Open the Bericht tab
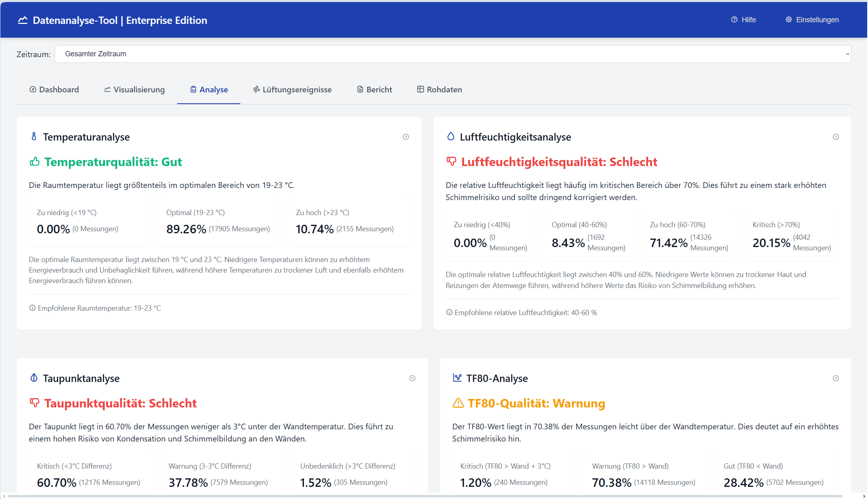 [374, 90]
